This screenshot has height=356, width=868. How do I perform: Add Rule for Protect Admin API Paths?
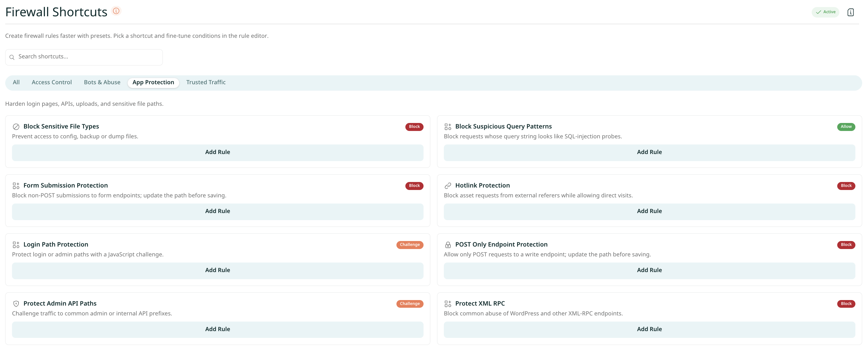[218, 330]
